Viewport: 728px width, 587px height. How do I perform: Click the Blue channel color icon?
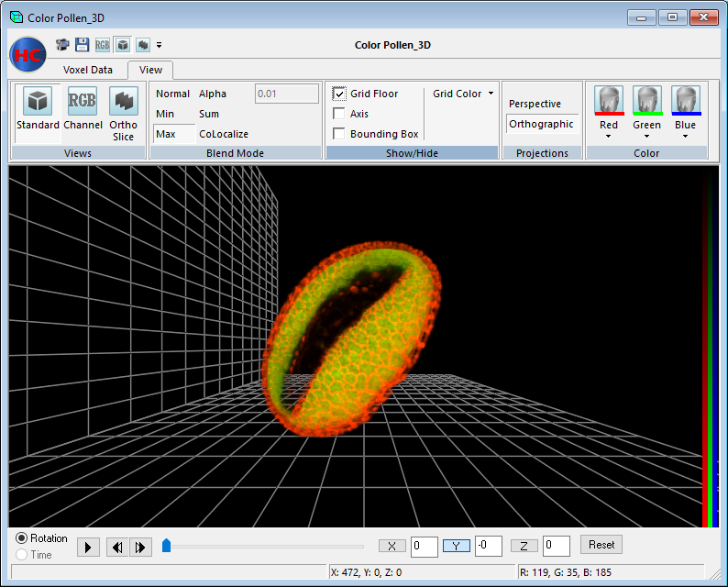[685, 99]
